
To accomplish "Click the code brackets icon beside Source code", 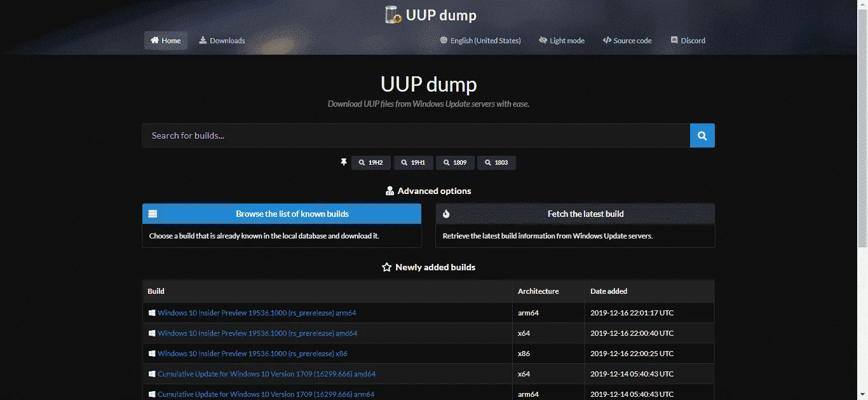I will click(607, 40).
